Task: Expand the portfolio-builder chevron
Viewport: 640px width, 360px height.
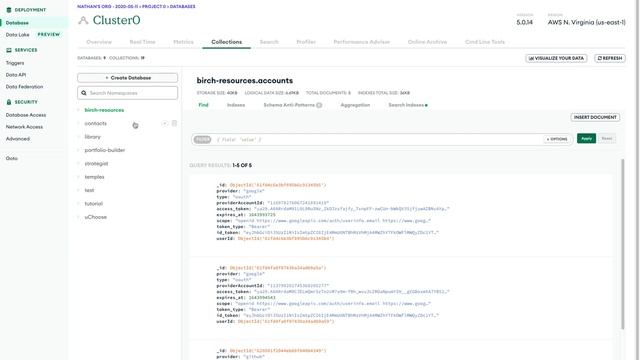Action: tap(79, 150)
